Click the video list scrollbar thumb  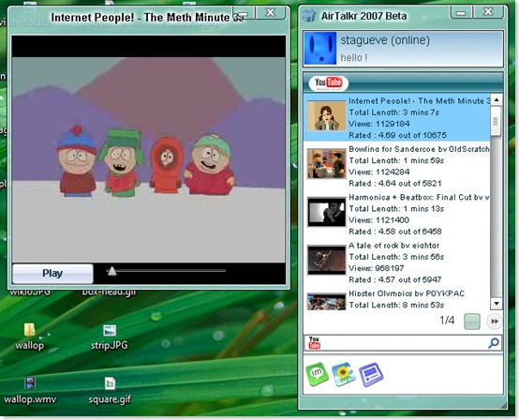(496, 121)
